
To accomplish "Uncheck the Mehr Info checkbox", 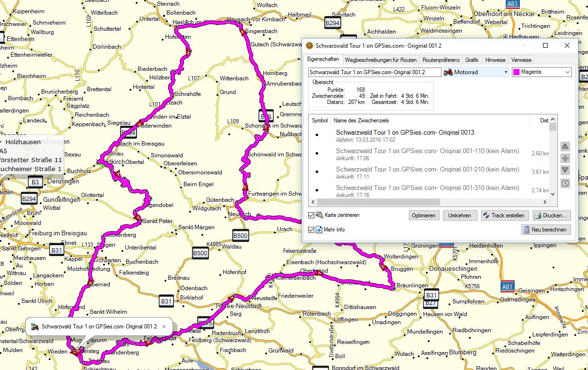I will [311, 230].
